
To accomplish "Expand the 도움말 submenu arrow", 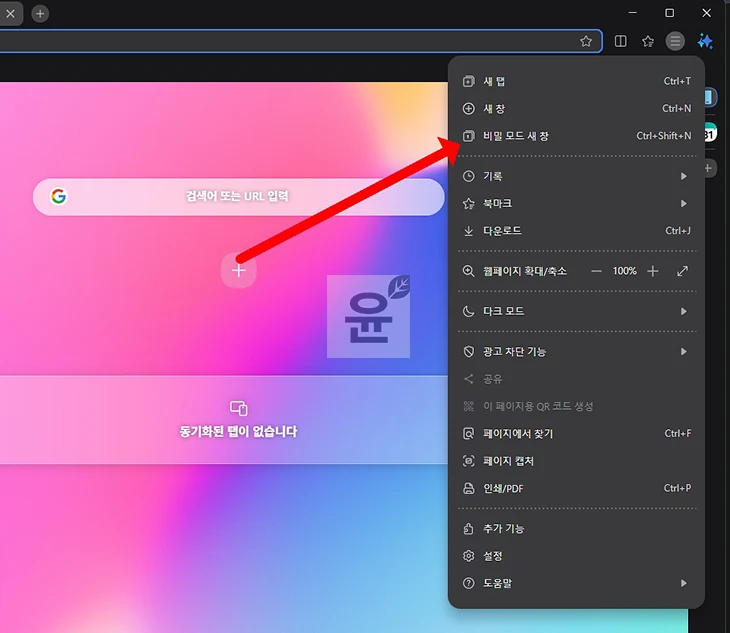I will tap(683, 583).
